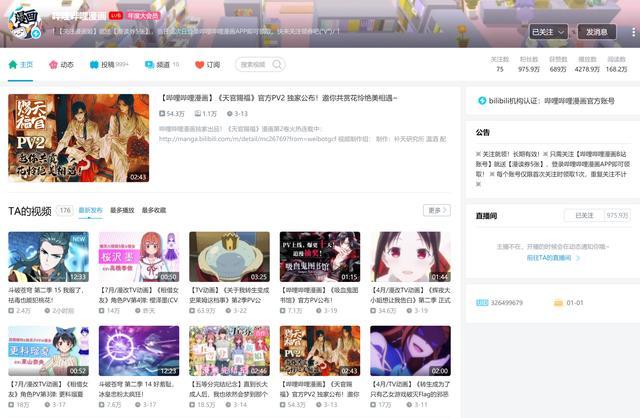The width and height of the screenshot is (640, 418).
Task: Open the featured video title 天官赐福 官方PV2
Action: click(x=278, y=98)
